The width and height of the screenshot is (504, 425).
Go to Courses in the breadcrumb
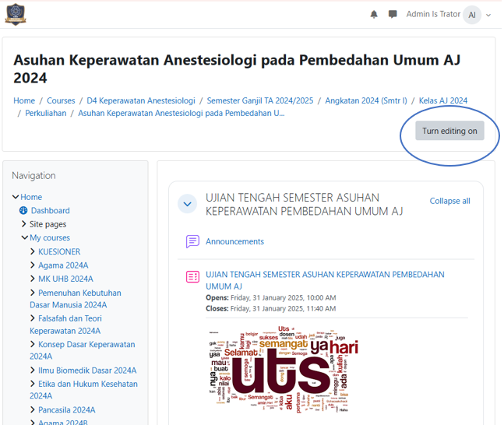tap(61, 100)
